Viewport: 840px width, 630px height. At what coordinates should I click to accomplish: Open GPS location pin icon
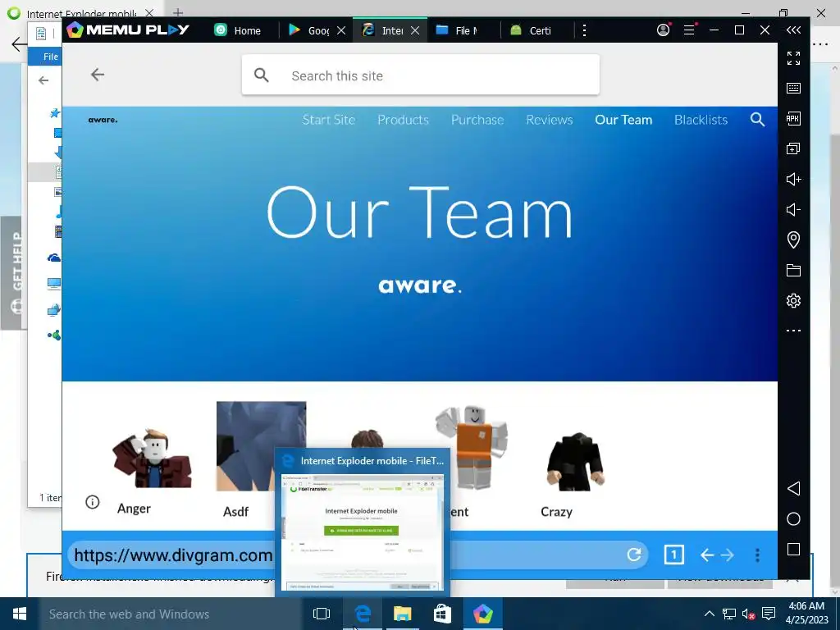pyautogui.click(x=793, y=240)
